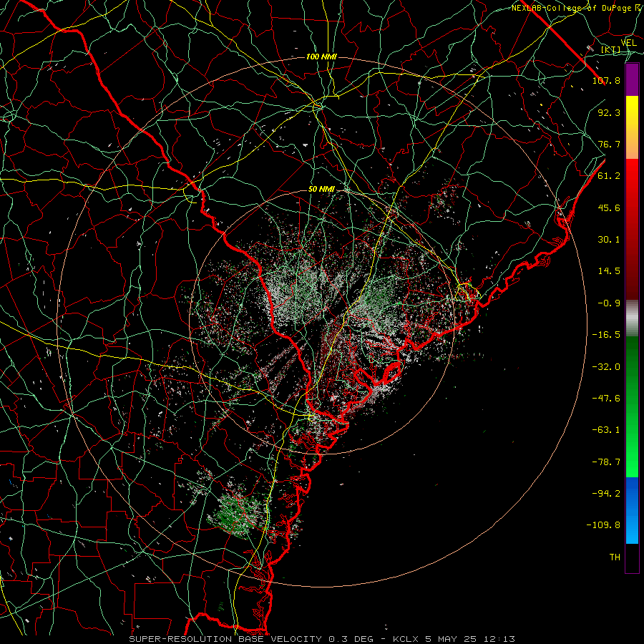Click the VEL legend title

point(628,42)
